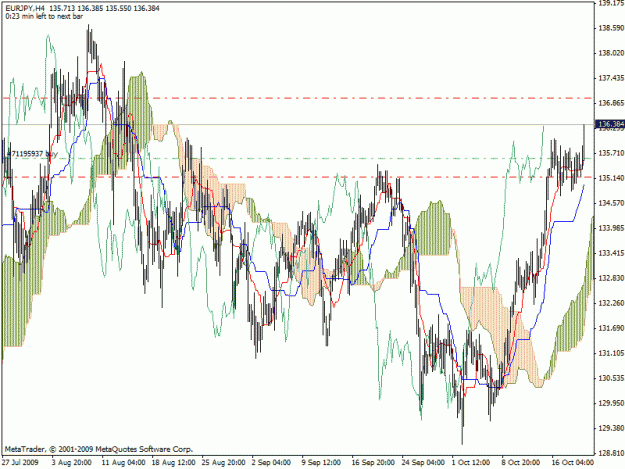
Task: Click the '0:23 min left to next bar' label
Action: click(x=44, y=16)
